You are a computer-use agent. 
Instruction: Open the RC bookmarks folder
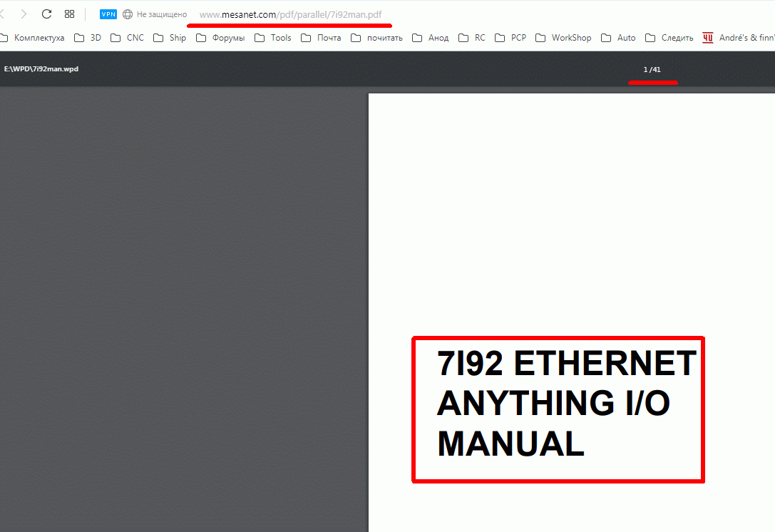[472, 38]
